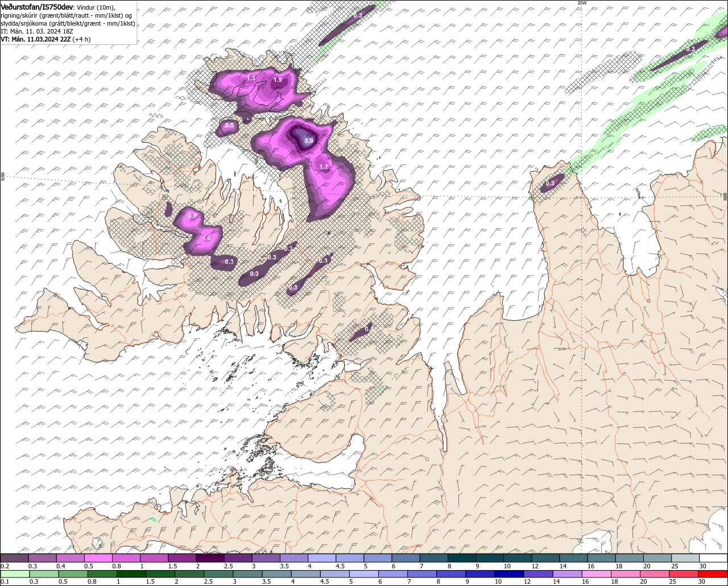Viewport: 728px width, 586px height.
Task: Select the darkest purple 2–2.5 legend swatch
Action: tap(210, 558)
